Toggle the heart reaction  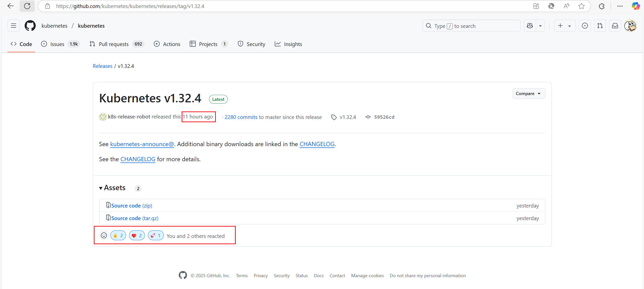[137, 236]
